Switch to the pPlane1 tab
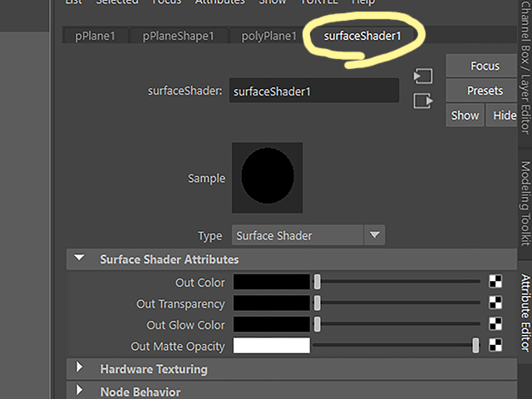This screenshot has height=399, width=532. [x=95, y=36]
